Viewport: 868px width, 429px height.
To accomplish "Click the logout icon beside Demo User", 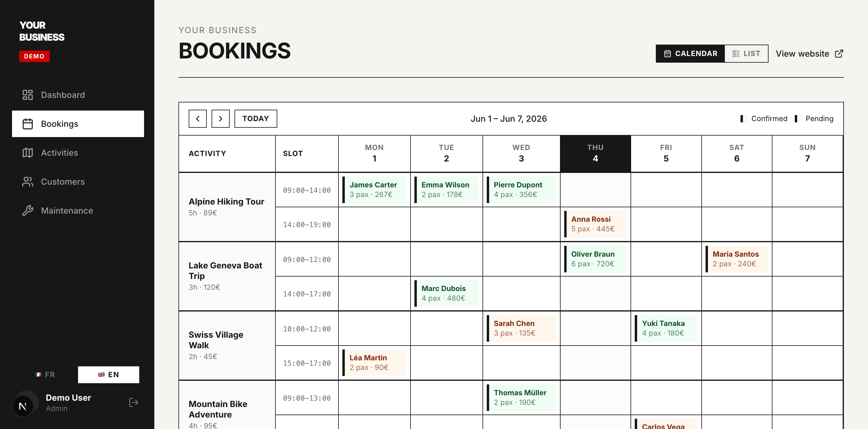I will pos(134,402).
